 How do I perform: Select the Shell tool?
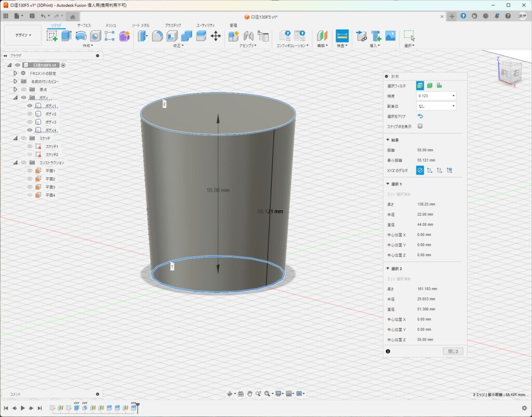(172, 36)
